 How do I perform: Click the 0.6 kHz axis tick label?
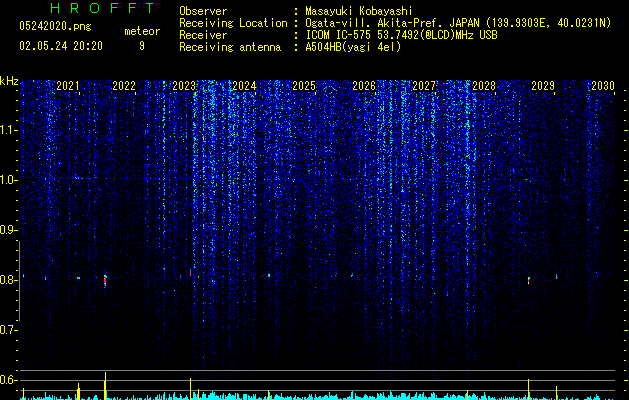coord(7,380)
